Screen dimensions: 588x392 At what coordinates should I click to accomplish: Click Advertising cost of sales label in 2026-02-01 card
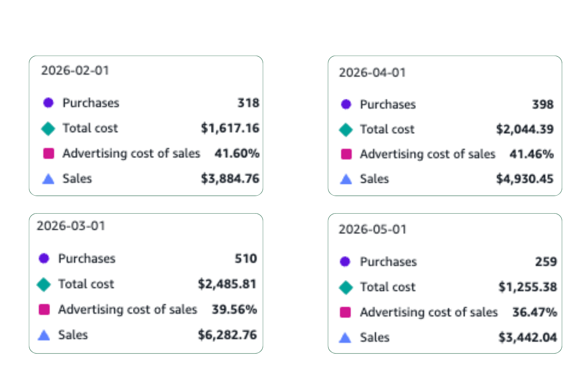131,153
